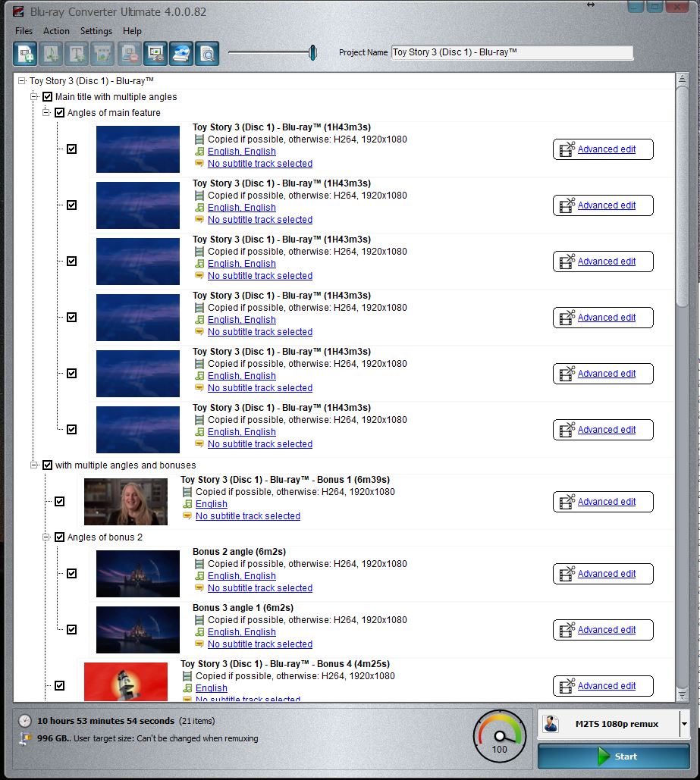Click the Start conversion button
The width and height of the screenshot is (700, 780).
pos(614,757)
